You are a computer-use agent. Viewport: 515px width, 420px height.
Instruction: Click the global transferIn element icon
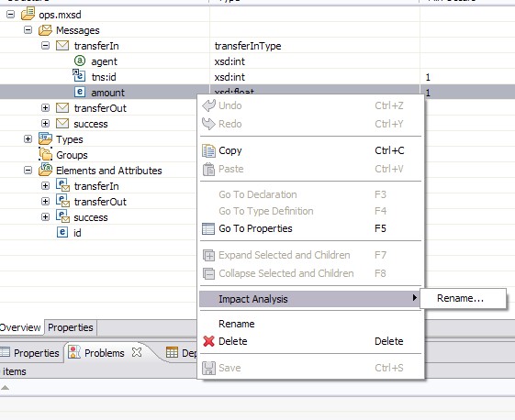(x=62, y=185)
